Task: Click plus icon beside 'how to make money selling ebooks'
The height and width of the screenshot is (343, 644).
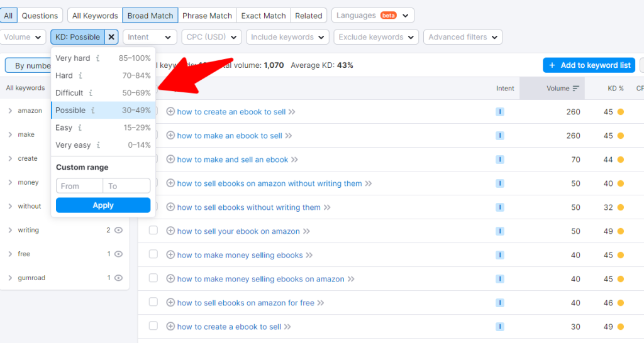Action: (170, 255)
